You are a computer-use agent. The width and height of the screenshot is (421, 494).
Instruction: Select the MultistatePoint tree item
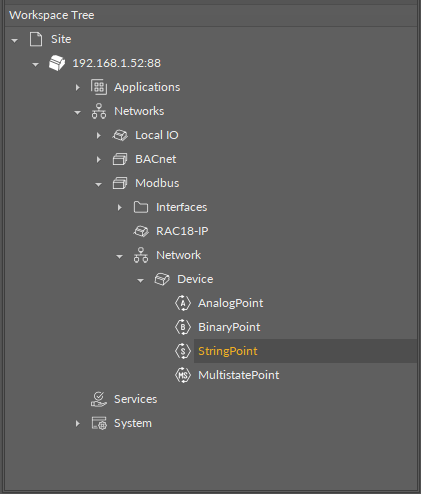tap(239, 375)
